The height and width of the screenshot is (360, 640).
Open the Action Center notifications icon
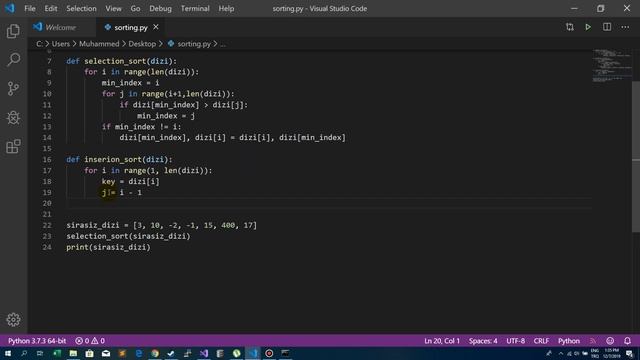629,353
